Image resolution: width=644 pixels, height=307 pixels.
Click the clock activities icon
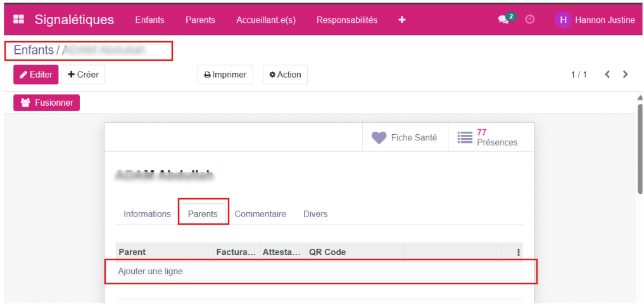coord(530,20)
